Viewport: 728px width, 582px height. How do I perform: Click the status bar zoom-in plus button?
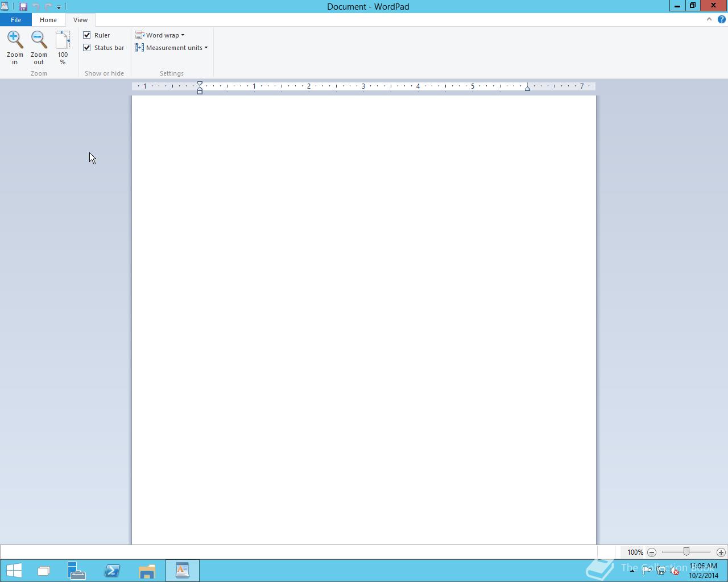tap(721, 552)
